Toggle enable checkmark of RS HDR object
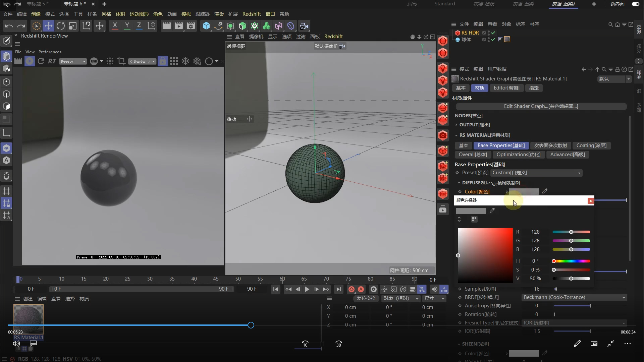Screen dimensions: 644x362 493,33
